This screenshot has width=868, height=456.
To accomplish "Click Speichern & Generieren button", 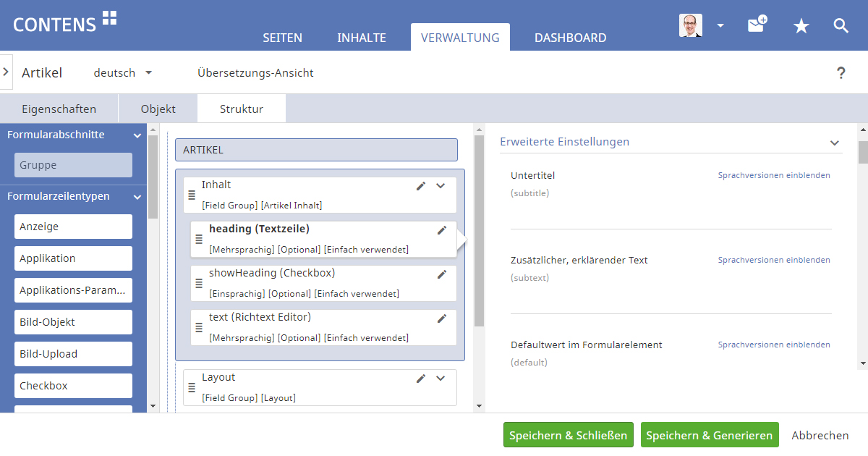I will (710, 435).
